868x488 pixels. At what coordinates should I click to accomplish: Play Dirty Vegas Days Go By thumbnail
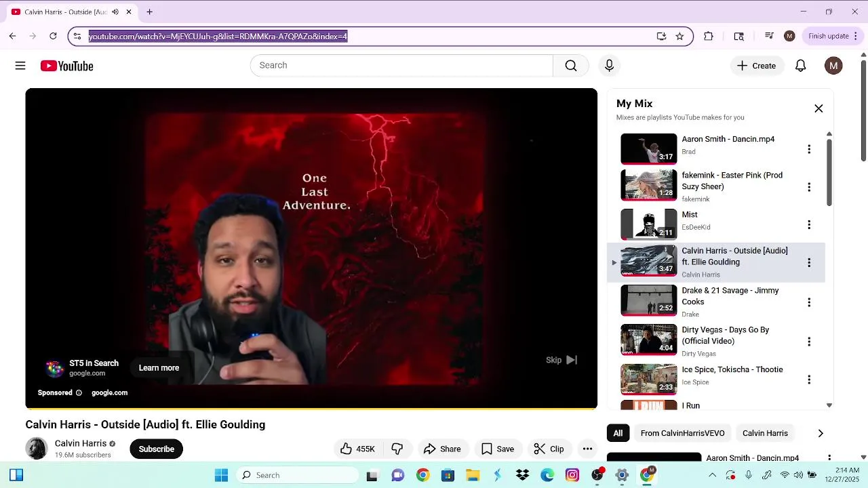[648, 340]
